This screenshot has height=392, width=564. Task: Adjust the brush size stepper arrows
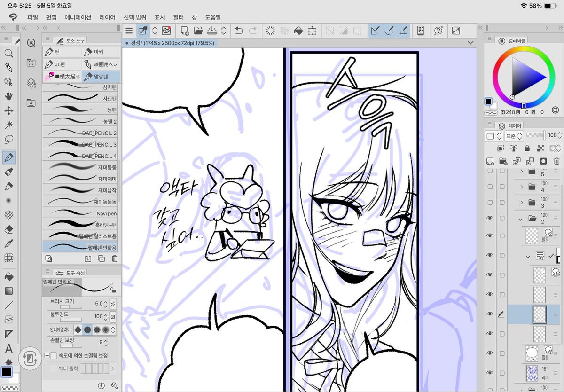coord(106,304)
